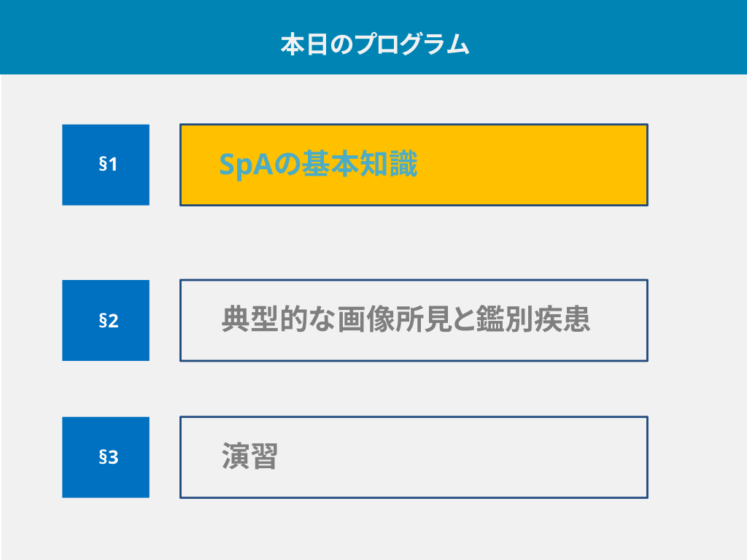Click the §3 blue section marker

[x=106, y=457]
